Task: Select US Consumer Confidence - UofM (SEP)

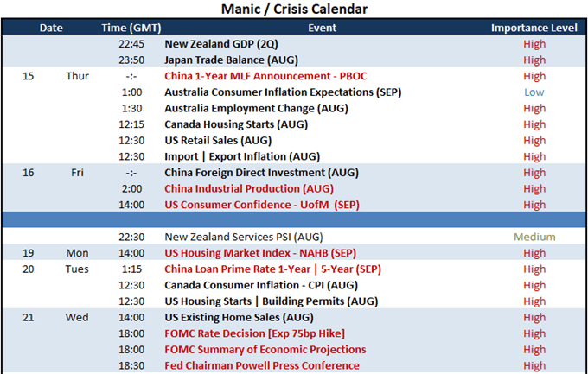Action: coord(262,205)
